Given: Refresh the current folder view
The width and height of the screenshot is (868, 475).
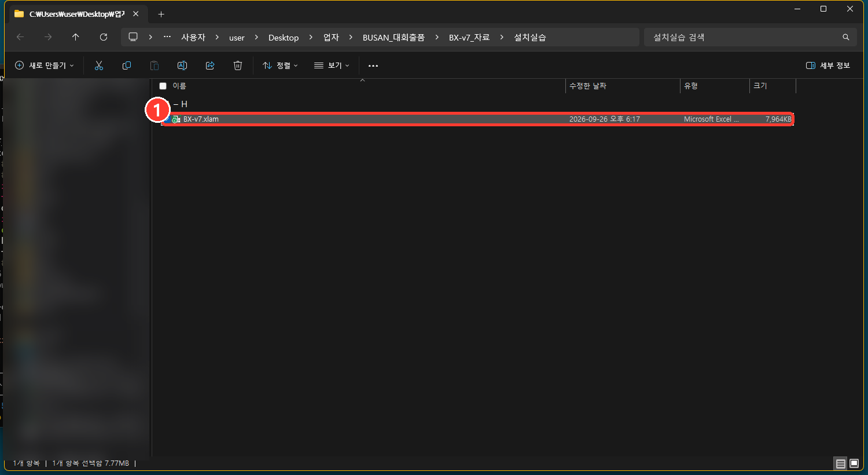Looking at the screenshot, I should (x=104, y=37).
